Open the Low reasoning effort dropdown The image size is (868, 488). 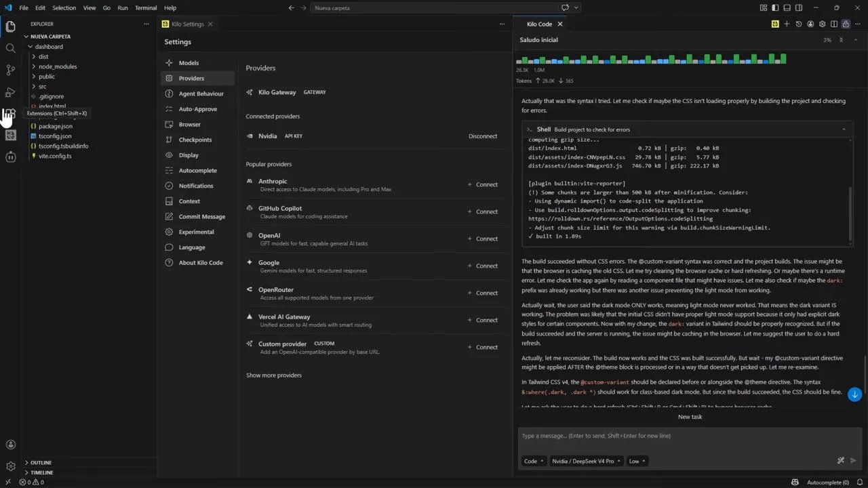click(x=637, y=461)
